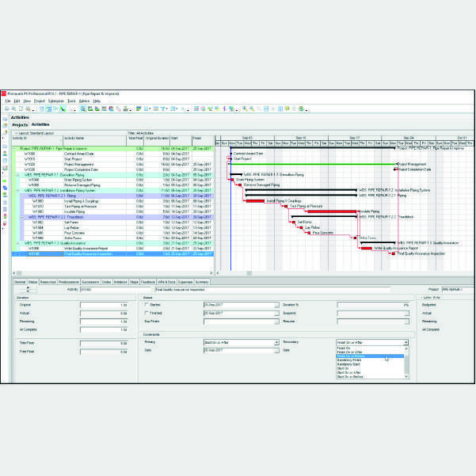Click the Project Completion Date milestone marker

[x=397, y=169]
